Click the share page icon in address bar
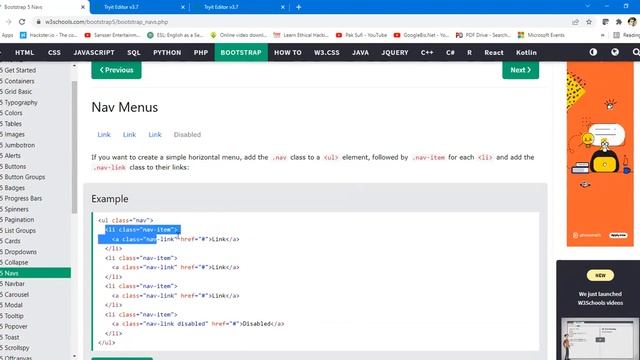640x360 pixels. [576, 22]
